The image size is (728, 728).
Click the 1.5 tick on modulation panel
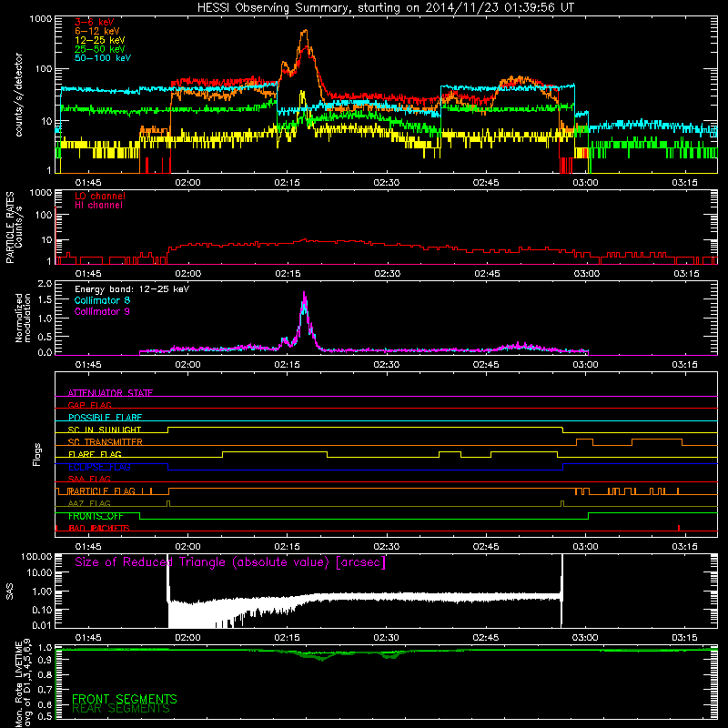coord(45,300)
